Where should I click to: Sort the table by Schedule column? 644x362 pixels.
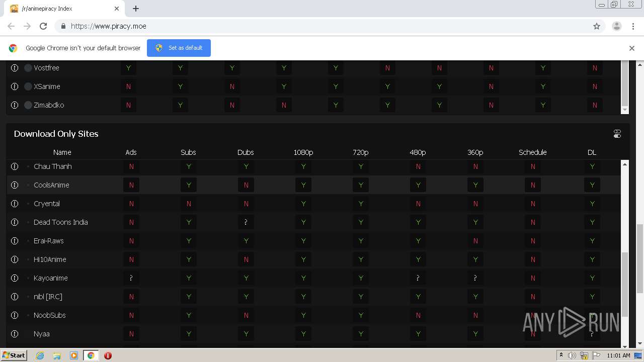coord(533,152)
